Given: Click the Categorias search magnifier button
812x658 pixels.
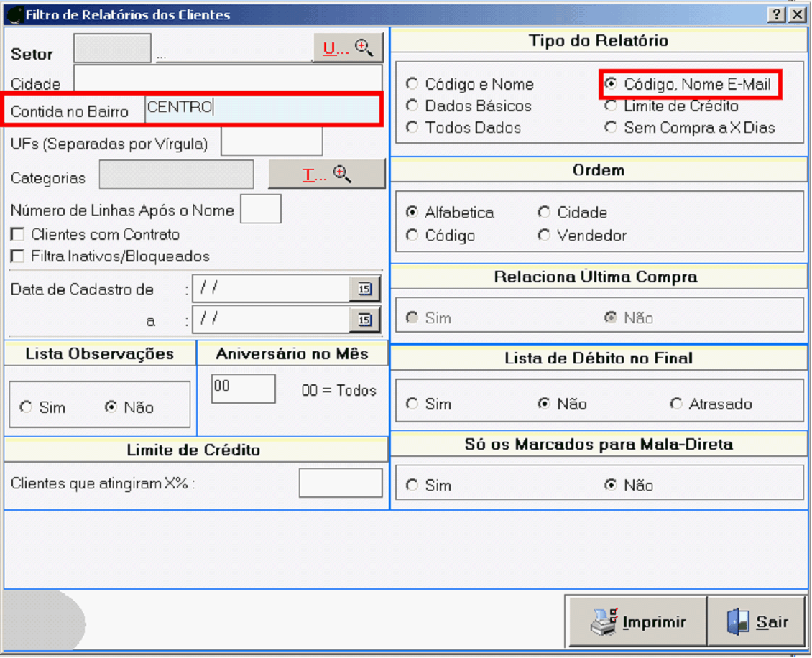Looking at the screenshot, I should (x=327, y=175).
